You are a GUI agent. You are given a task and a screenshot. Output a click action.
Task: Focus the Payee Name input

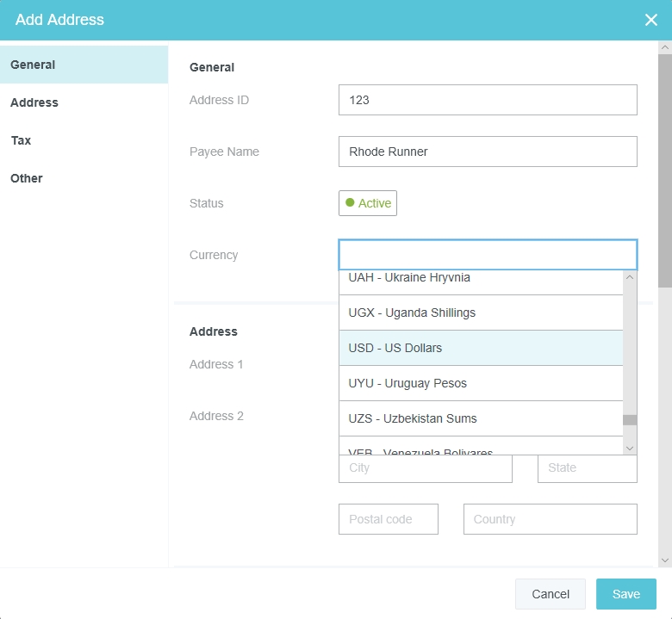(x=488, y=152)
